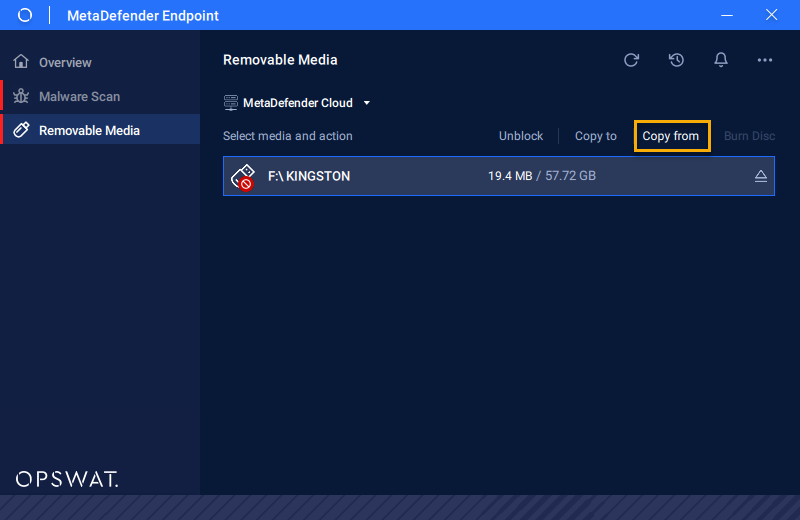The image size is (800, 520).
Task: Click the 19.4 MB used size text
Action: click(x=510, y=176)
